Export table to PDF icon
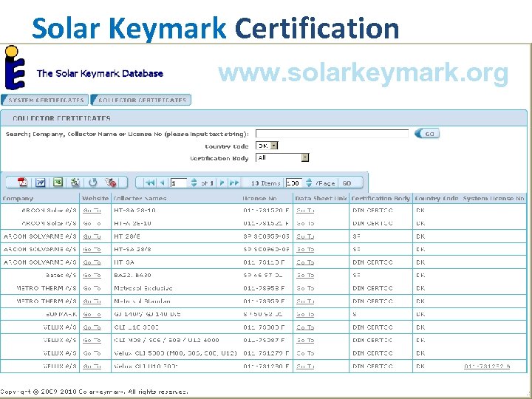The image size is (532, 399). [x=23, y=182]
